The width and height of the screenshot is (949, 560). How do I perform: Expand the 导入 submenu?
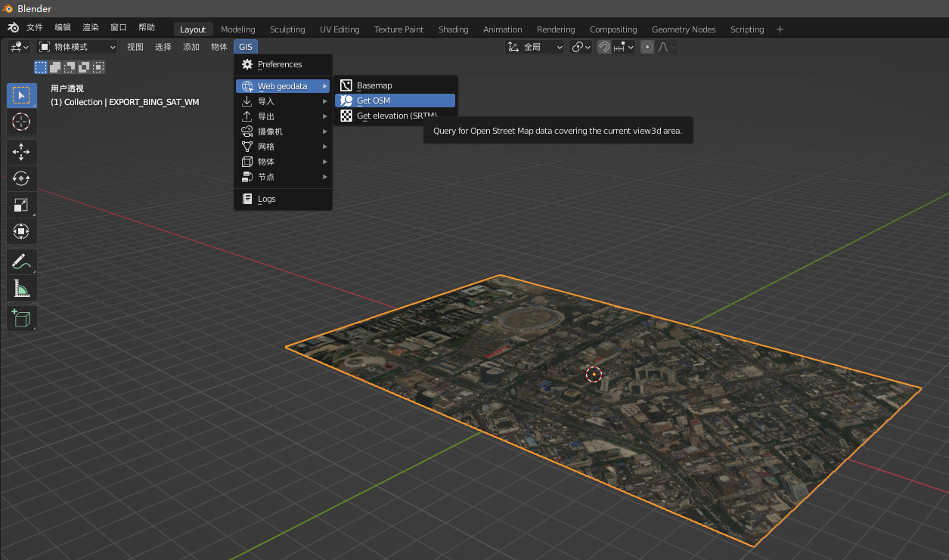(x=284, y=101)
